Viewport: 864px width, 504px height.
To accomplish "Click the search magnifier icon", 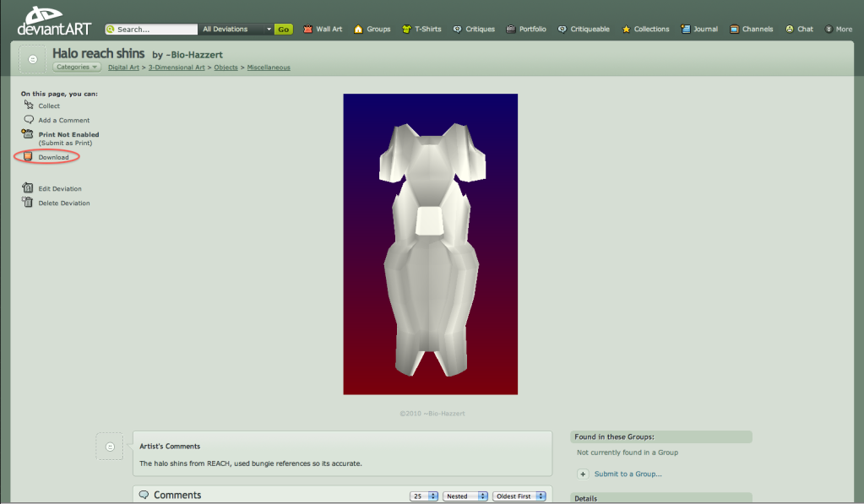I will (x=111, y=30).
